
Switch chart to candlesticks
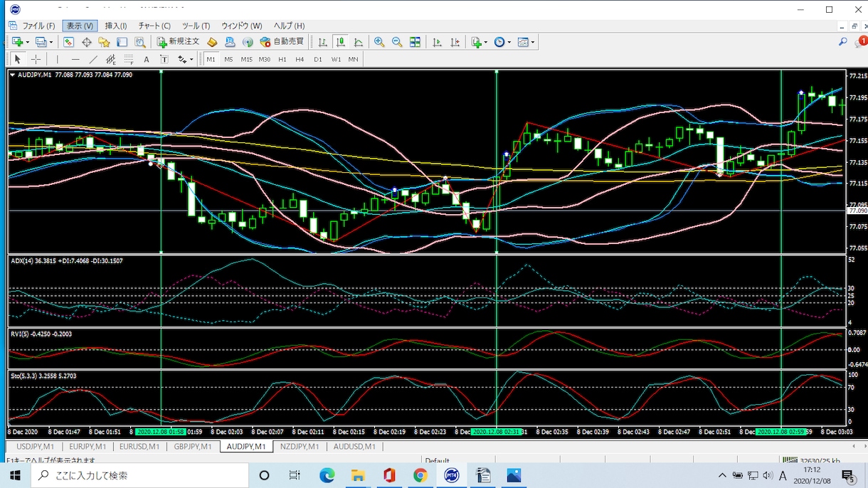341,43
